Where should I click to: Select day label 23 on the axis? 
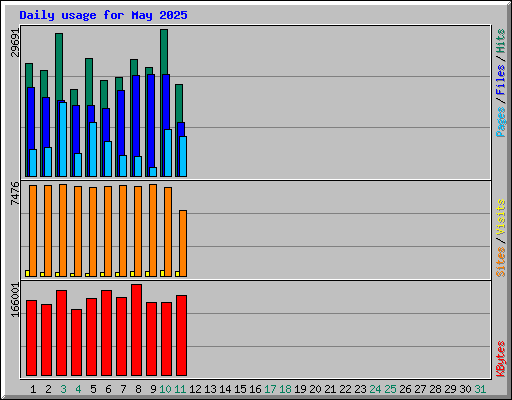(360, 389)
